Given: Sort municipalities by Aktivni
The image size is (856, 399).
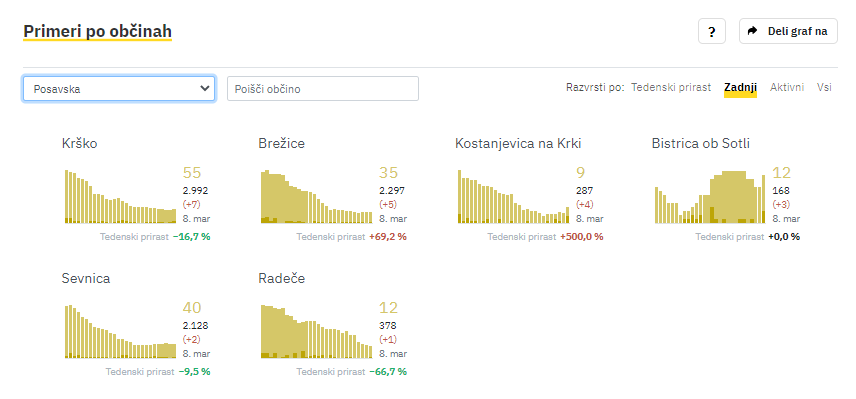Looking at the screenshot, I should click(787, 87).
